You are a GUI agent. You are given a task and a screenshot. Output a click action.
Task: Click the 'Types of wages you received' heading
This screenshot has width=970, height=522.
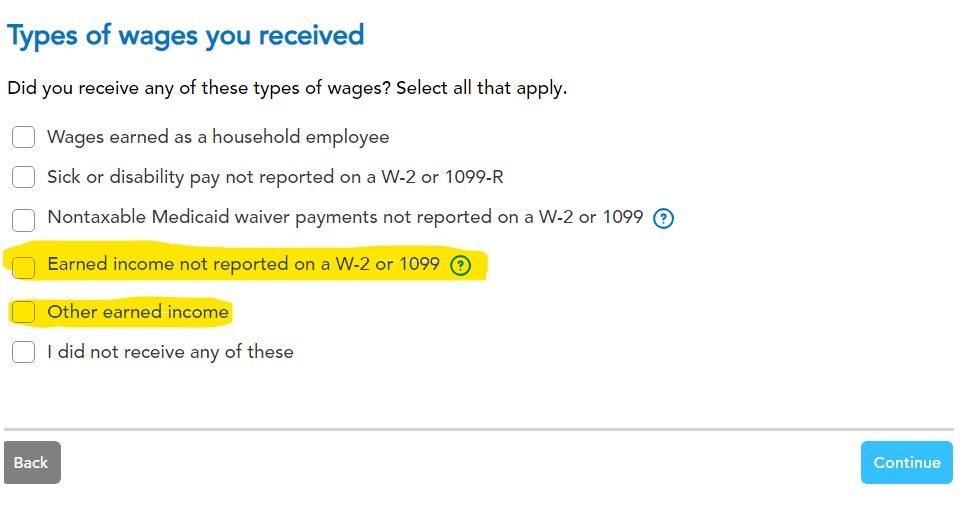[186, 36]
